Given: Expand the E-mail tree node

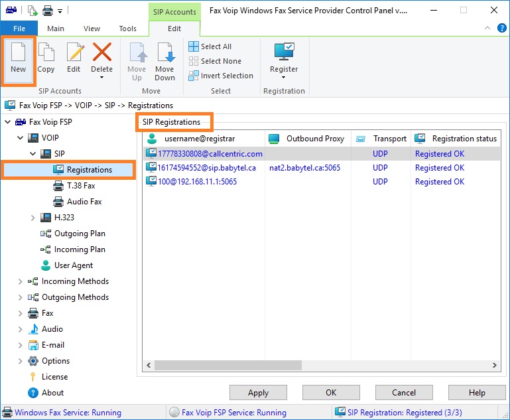Looking at the screenshot, I should coord(20,345).
